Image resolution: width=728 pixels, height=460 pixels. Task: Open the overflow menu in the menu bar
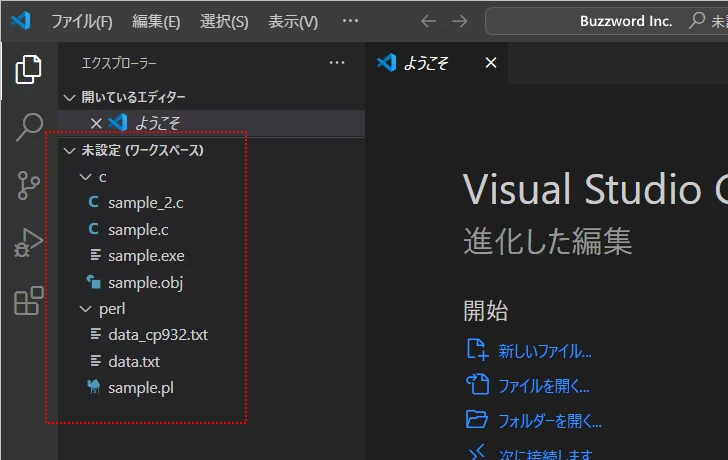pos(350,21)
